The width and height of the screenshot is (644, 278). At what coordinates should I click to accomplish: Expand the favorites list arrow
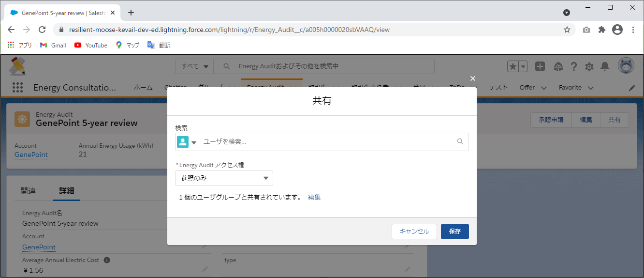pos(523,66)
